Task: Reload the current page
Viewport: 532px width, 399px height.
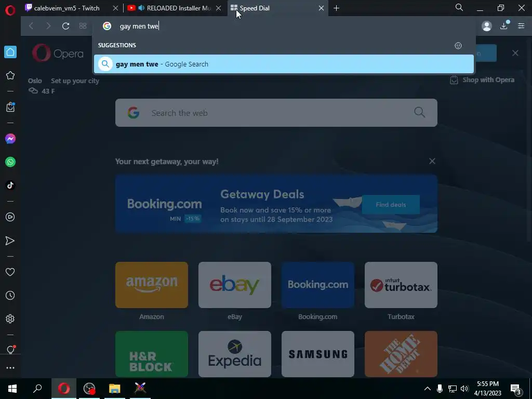Action: tap(65, 26)
